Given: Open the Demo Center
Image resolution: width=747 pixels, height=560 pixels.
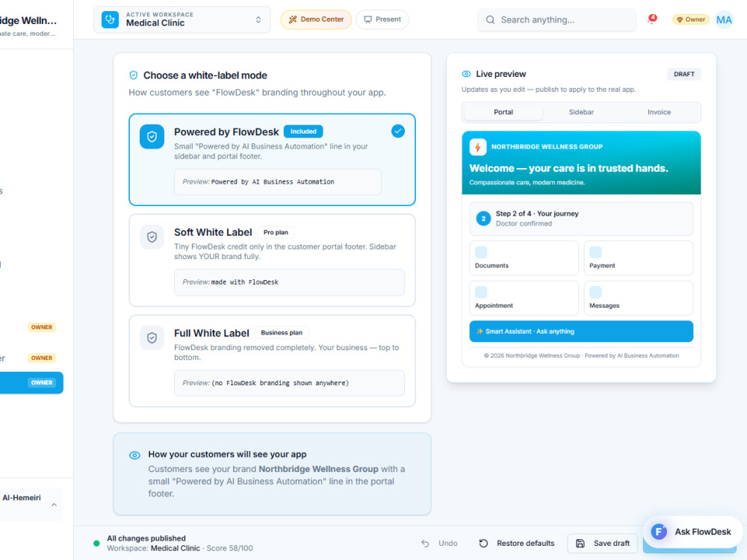Looking at the screenshot, I should point(316,19).
